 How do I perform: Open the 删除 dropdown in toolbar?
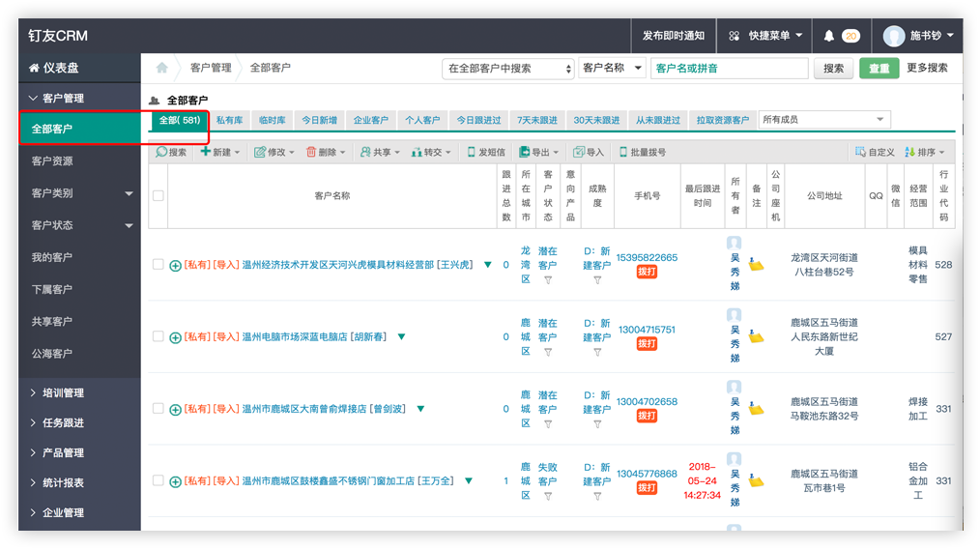click(x=326, y=152)
